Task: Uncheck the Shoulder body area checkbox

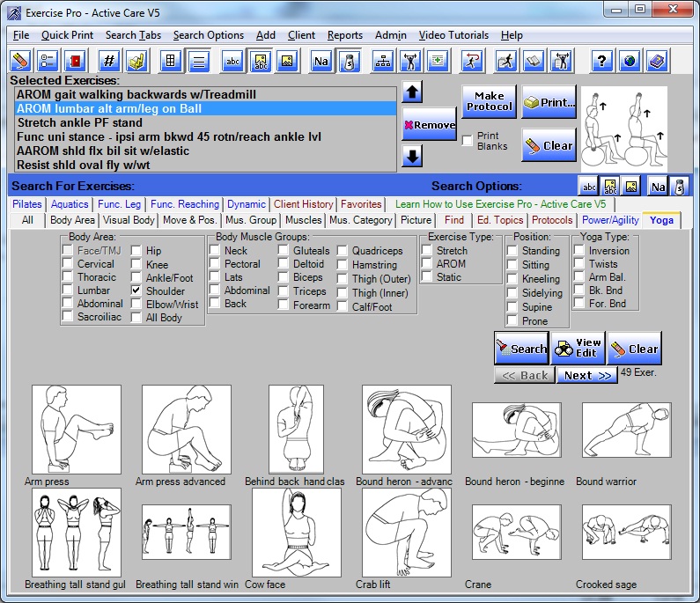Action: (136, 290)
